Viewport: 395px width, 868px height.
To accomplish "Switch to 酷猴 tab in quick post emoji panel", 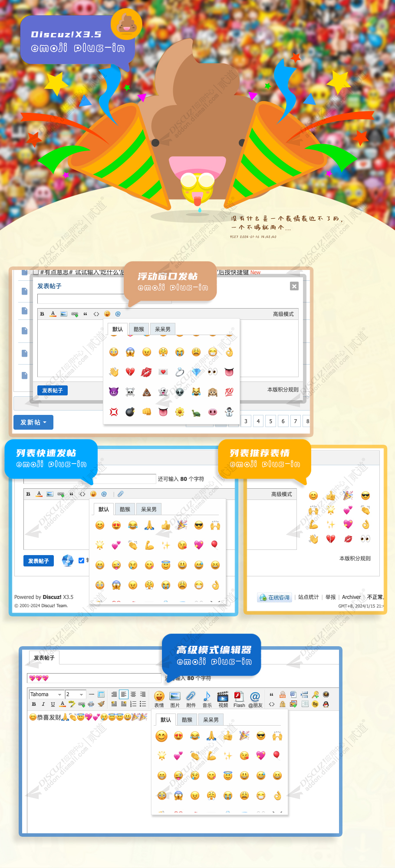I will pos(125,510).
